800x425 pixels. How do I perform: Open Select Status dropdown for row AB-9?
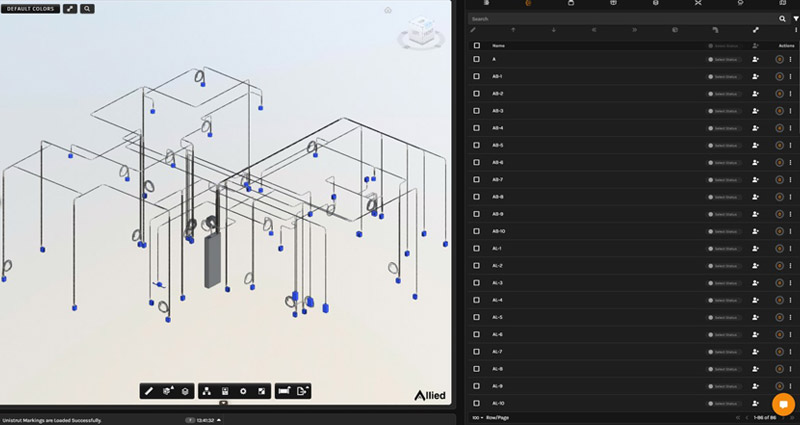723,214
